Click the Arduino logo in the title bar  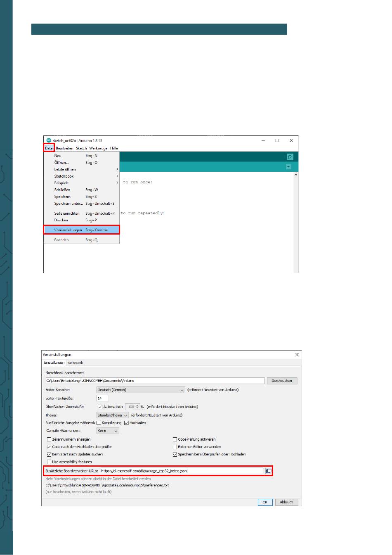49,140
